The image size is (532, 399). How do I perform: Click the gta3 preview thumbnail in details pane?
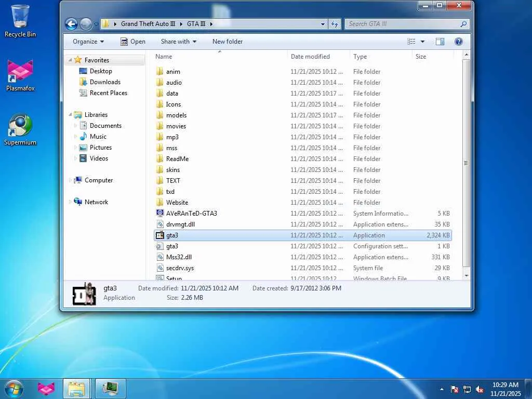click(x=85, y=294)
